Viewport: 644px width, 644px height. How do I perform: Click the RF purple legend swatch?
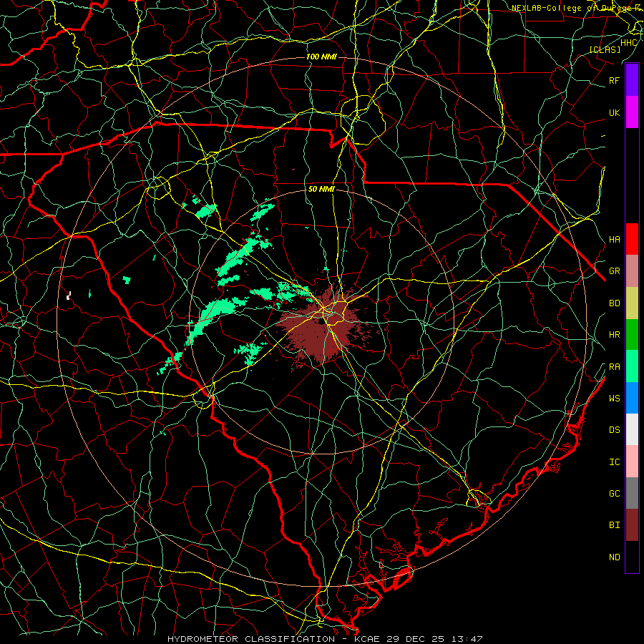[632, 80]
